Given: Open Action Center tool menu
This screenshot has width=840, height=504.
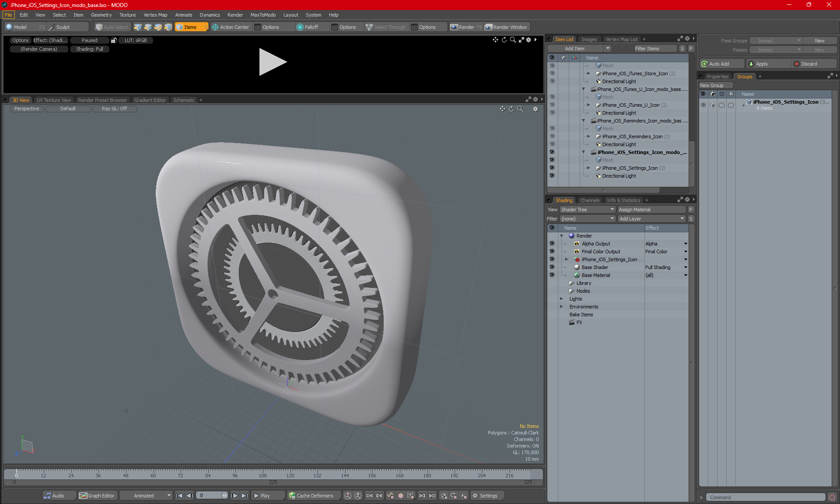Looking at the screenshot, I should 231,27.
